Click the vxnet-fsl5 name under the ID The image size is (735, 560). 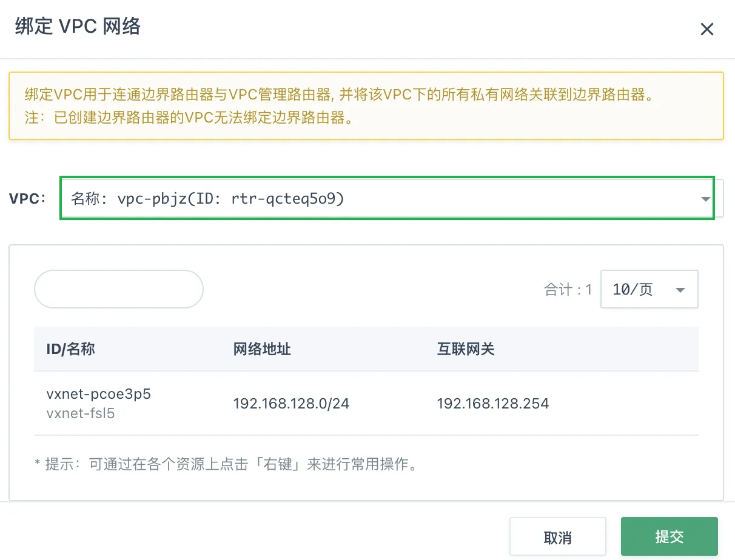click(x=81, y=413)
